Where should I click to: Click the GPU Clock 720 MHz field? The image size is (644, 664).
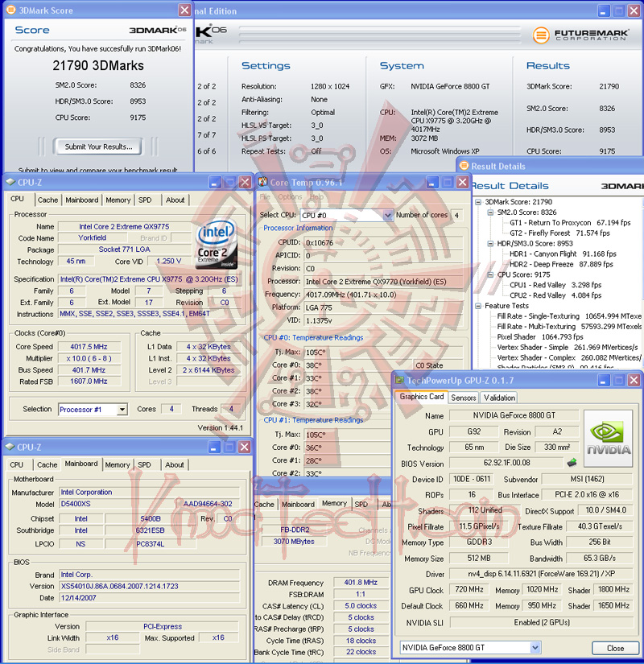469,589
